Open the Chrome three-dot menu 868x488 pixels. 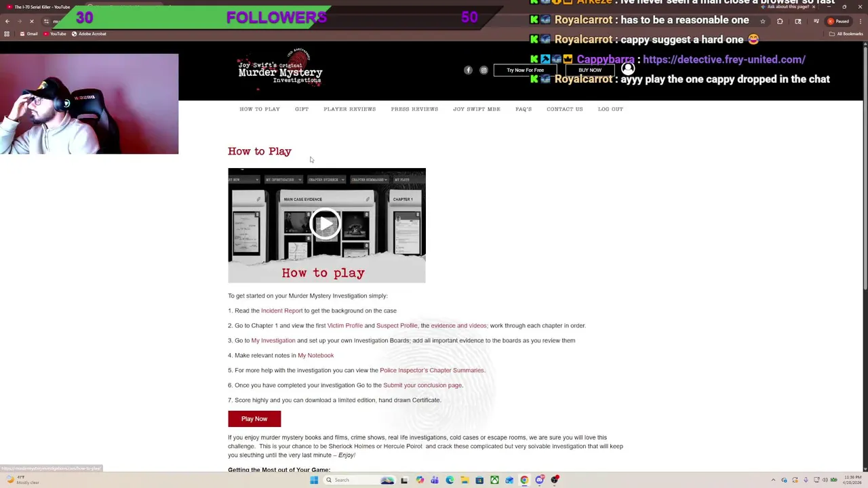(x=861, y=21)
